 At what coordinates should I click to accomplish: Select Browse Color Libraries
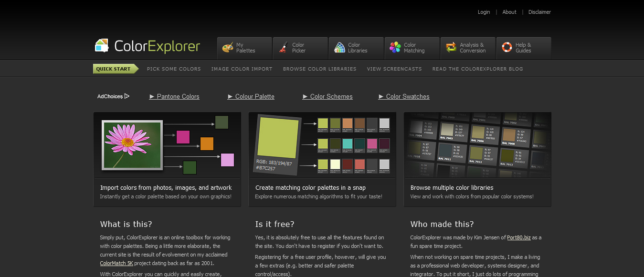(x=319, y=69)
